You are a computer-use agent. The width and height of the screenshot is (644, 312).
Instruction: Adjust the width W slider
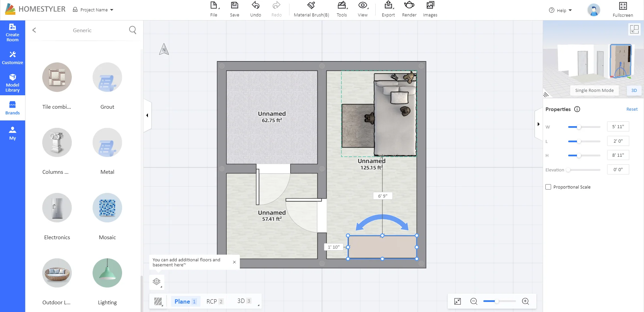coord(579,127)
